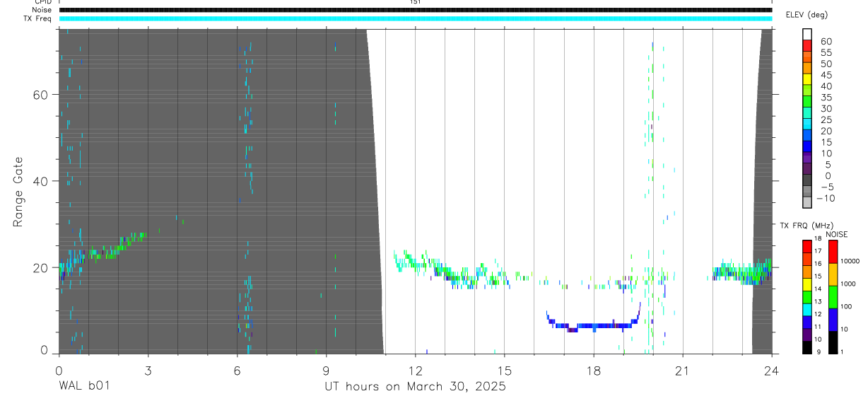The image size is (868, 401).
Task: Click the 'WAL b01' radar label
Action: pos(84,387)
